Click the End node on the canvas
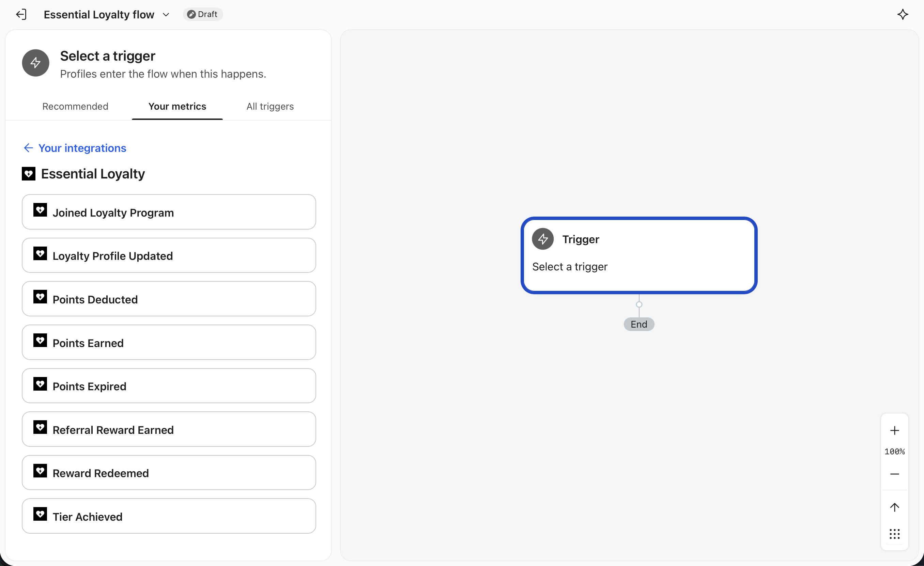This screenshot has width=924, height=566. (x=638, y=324)
